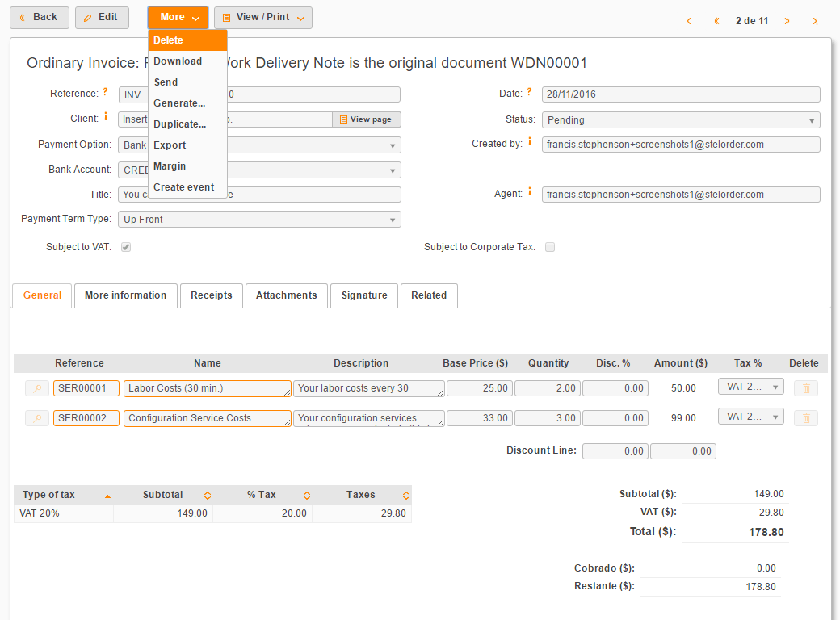Open the Payment Term Type dropdown
This screenshot has height=620, width=840.
(259, 220)
